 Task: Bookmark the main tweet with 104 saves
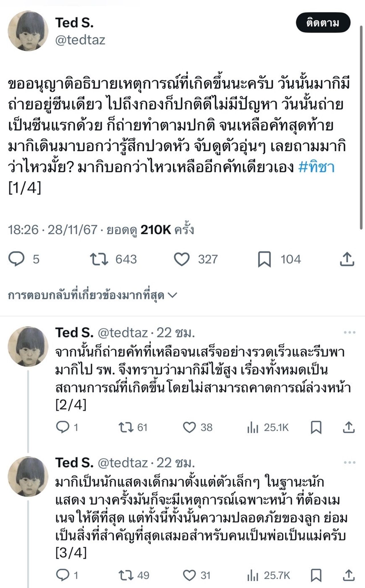pyautogui.click(x=264, y=259)
